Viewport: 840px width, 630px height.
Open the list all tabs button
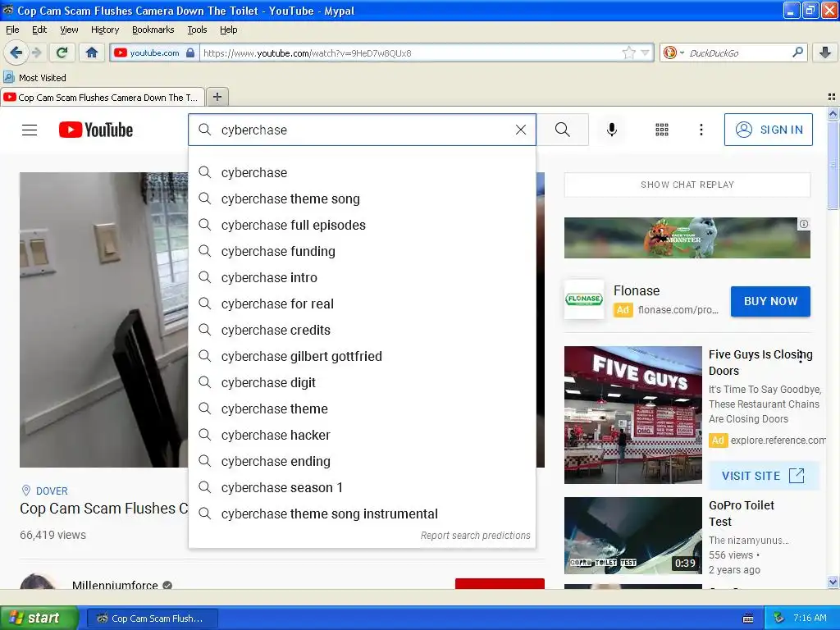coord(832,97)
